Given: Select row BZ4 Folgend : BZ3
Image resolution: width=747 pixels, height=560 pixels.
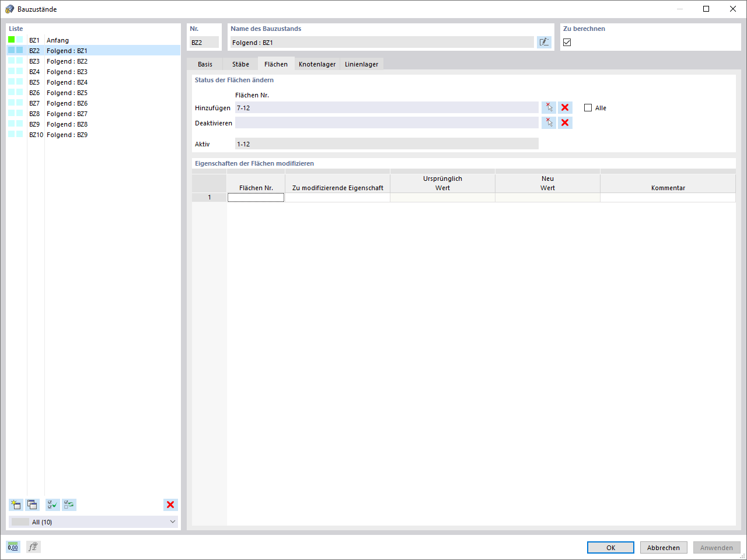Looking at the screenshot, I should point(93,72).
